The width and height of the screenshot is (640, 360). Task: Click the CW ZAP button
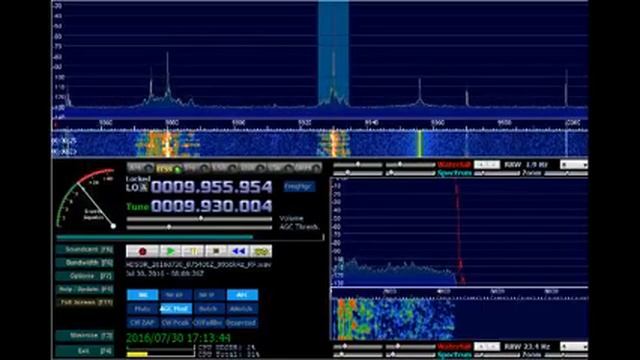click(142, 322)
